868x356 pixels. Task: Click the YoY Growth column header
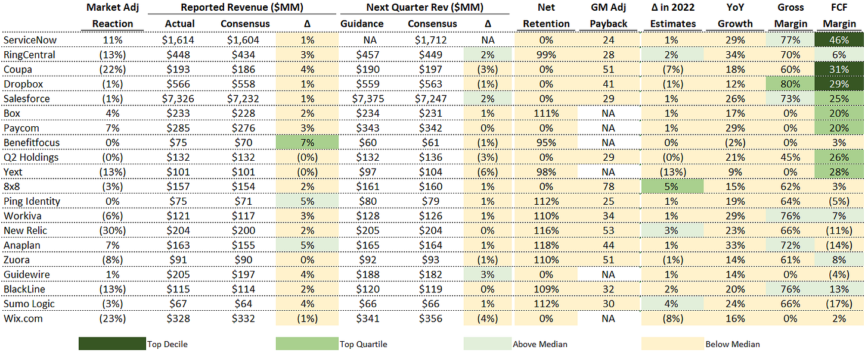pos(736,15)
